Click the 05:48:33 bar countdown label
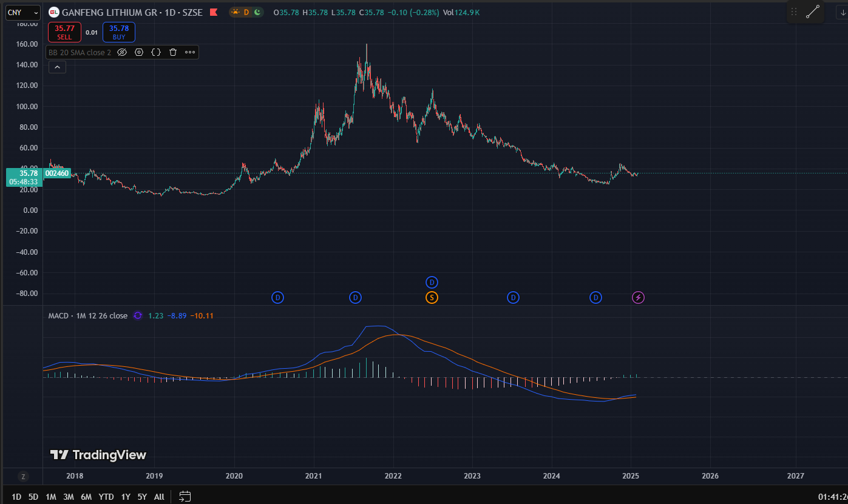This screenshot has height=504, width=848. pyautogui.click(x=24, y=181)
